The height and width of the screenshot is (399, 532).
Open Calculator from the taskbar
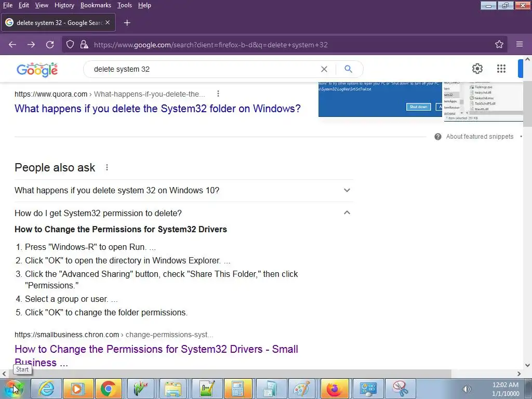tap(237, 389)
